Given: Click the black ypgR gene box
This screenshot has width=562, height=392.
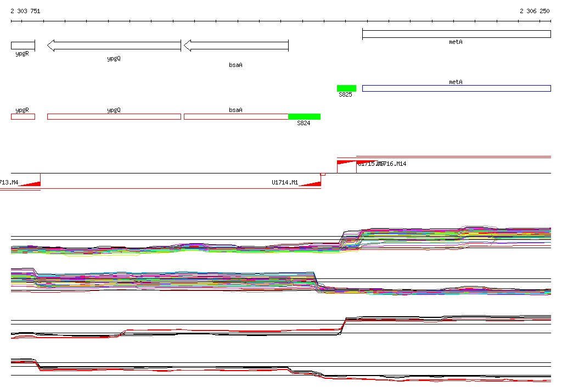Looking at the screenshot, I should [x=23, y=46].
